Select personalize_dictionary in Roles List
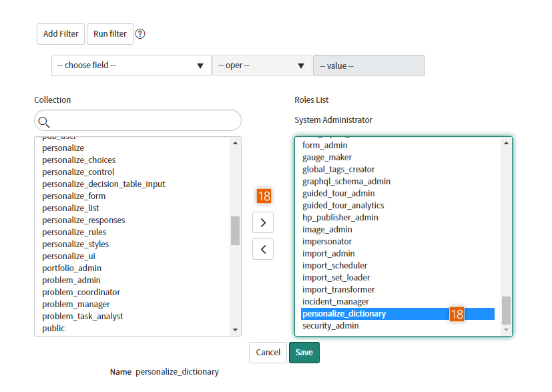Screen dimensions: 552x392 click(x=398, y=314)
